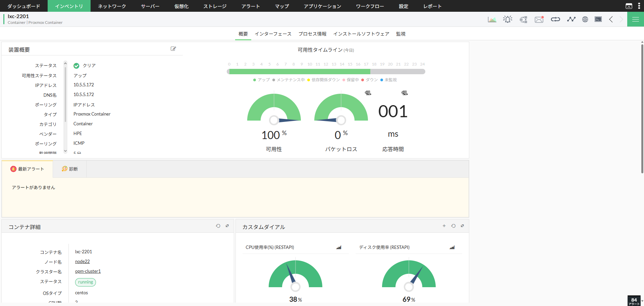The image size is (644, 306).
Task: Click the centos OS type value
Action: coord(82,293)
